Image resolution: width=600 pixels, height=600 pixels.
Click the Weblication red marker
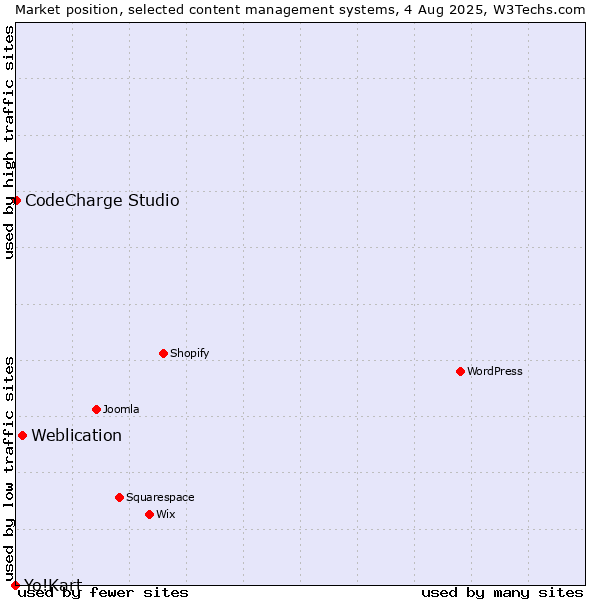23,436
